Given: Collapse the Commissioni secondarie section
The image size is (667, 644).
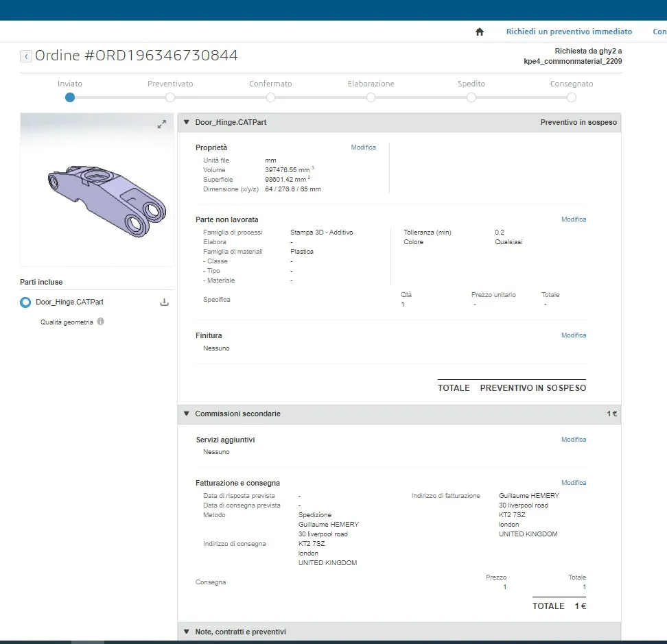Looking at the screenshot, I should (x=186, y=414).
